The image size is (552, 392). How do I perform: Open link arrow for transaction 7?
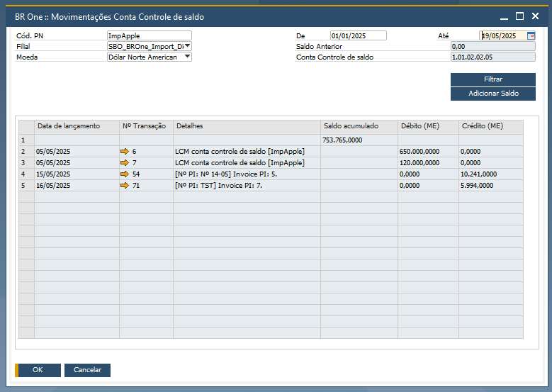click(125, 163)
